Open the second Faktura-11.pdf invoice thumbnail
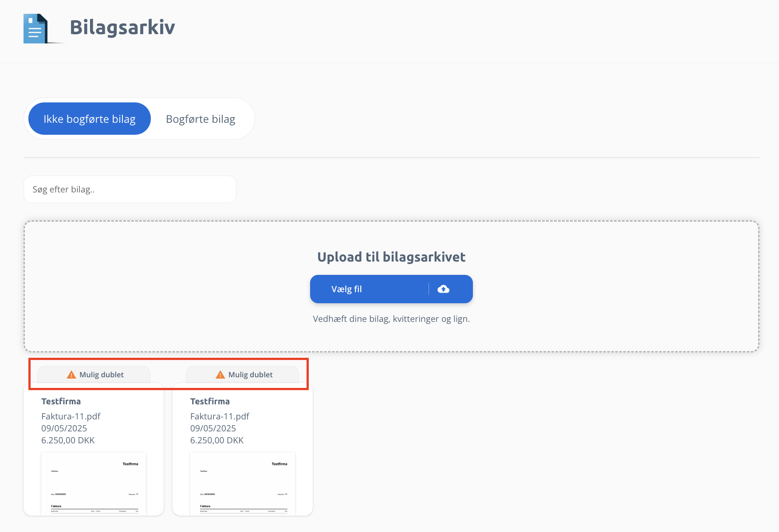The height and width of the screenshot is (532, 779). (243, 483)
